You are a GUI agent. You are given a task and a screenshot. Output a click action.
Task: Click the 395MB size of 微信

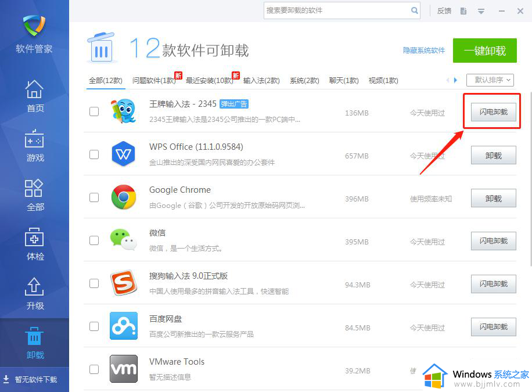[357, 242]
